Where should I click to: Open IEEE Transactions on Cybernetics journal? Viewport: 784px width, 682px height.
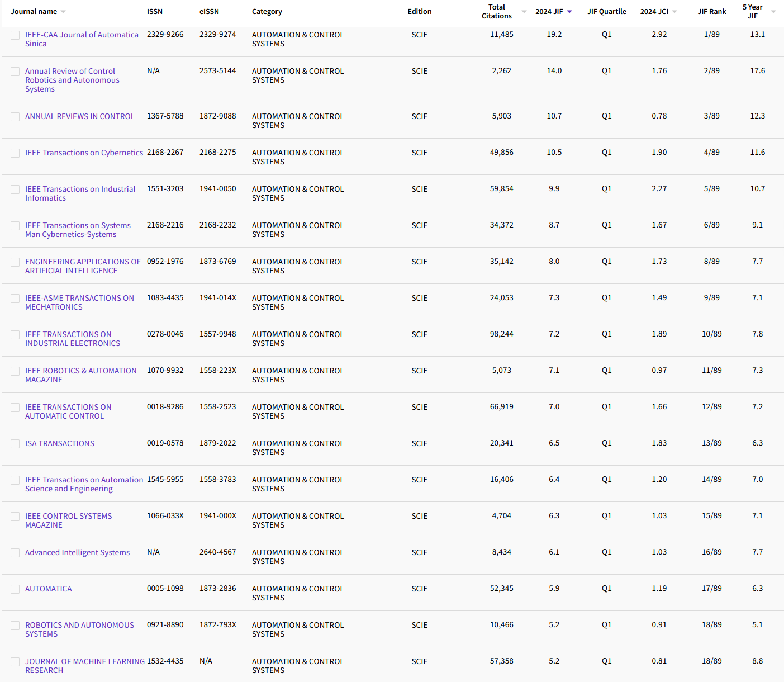click(84, 153)
